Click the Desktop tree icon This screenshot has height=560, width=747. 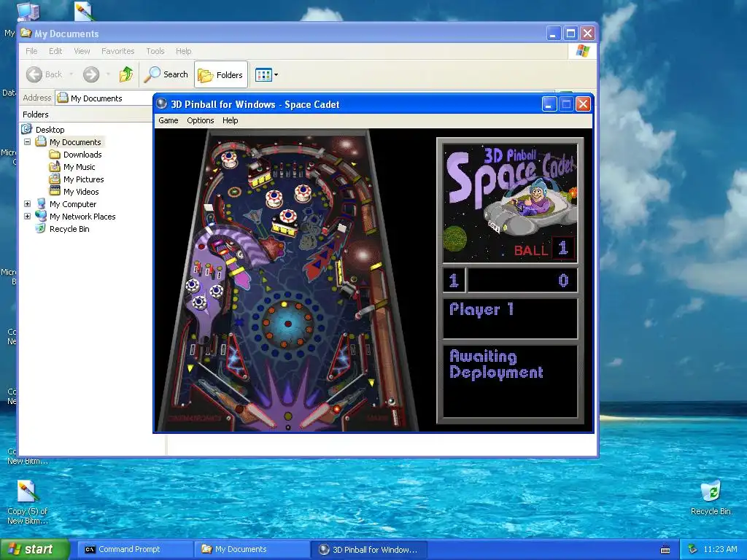coord(27,129)
